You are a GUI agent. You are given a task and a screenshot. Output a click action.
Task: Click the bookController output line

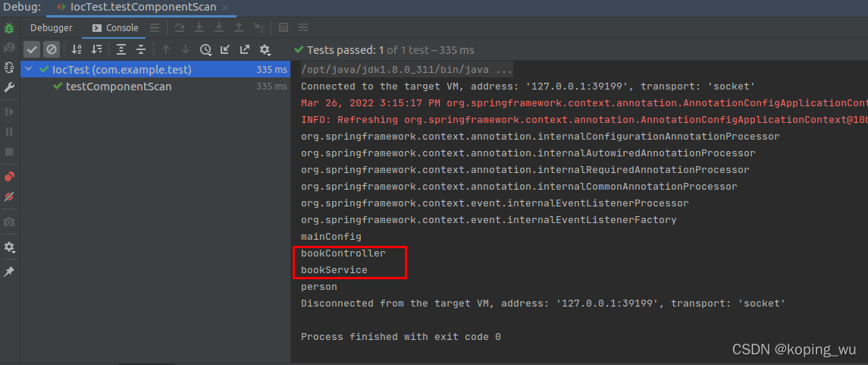[343, 253]
